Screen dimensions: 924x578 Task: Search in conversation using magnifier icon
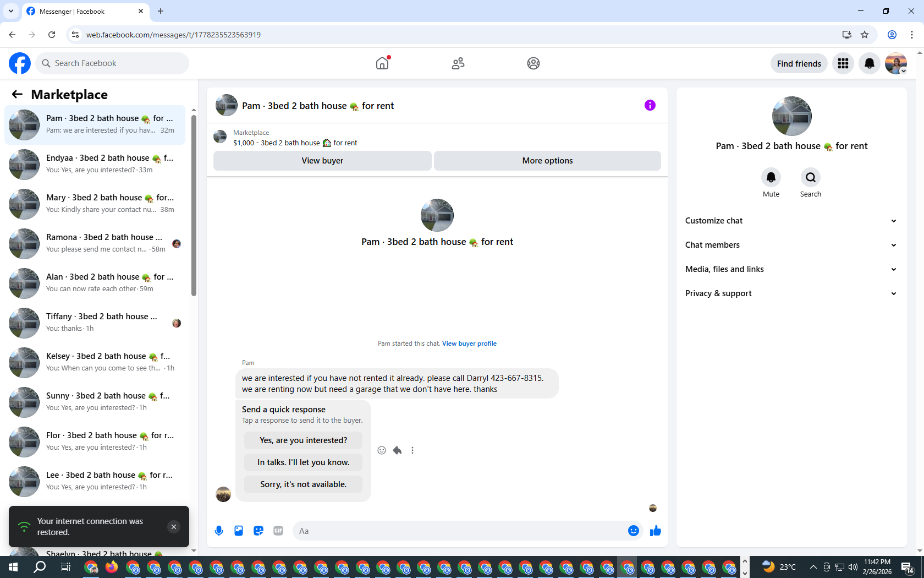[x=811, y=177]
